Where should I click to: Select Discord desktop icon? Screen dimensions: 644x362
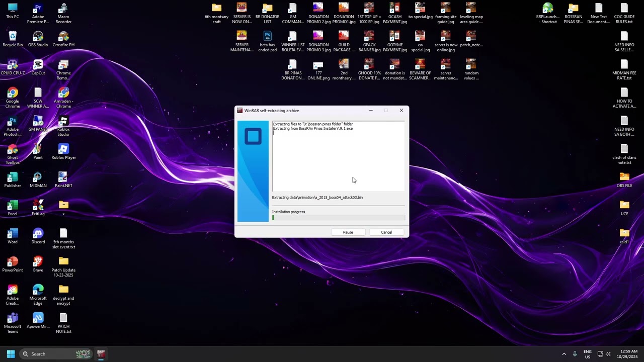tap(38, 236)
